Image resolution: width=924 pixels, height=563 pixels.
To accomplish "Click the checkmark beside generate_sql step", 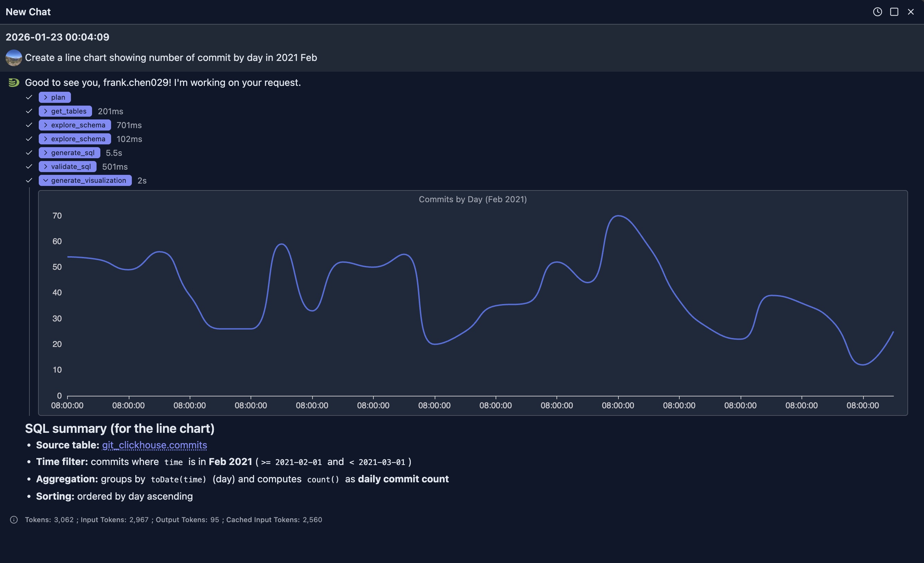I will tap(29, 152).
